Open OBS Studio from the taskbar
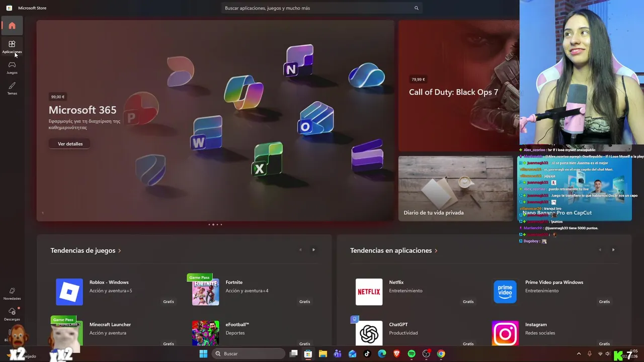Image resolution: width=644 pixels, height=362 pixels. pos(426,354)
